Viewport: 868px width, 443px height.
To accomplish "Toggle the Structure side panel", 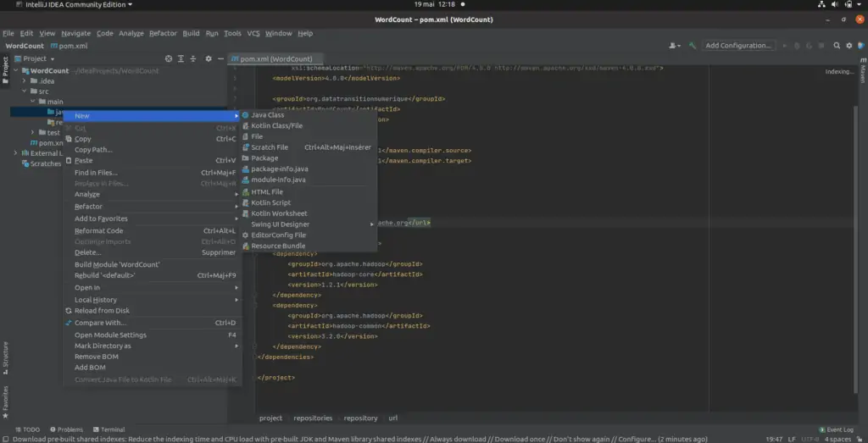I will 5,357.
